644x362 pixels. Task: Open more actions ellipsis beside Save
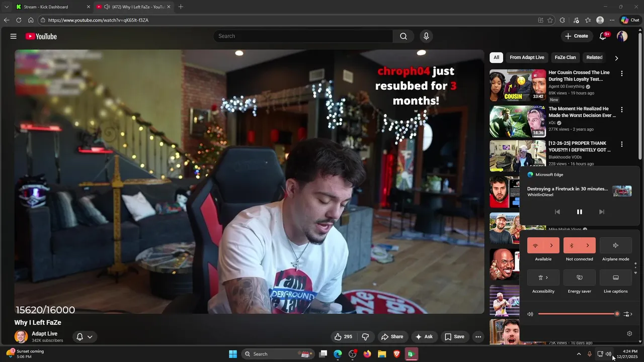[478, 337]
